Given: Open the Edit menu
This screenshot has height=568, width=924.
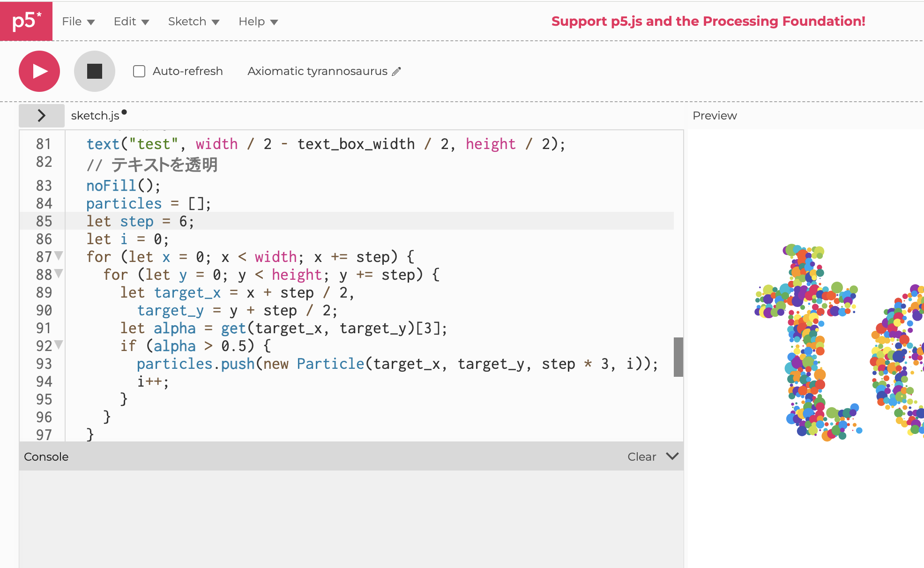Looking at the screenshot, I should (126, 21).
